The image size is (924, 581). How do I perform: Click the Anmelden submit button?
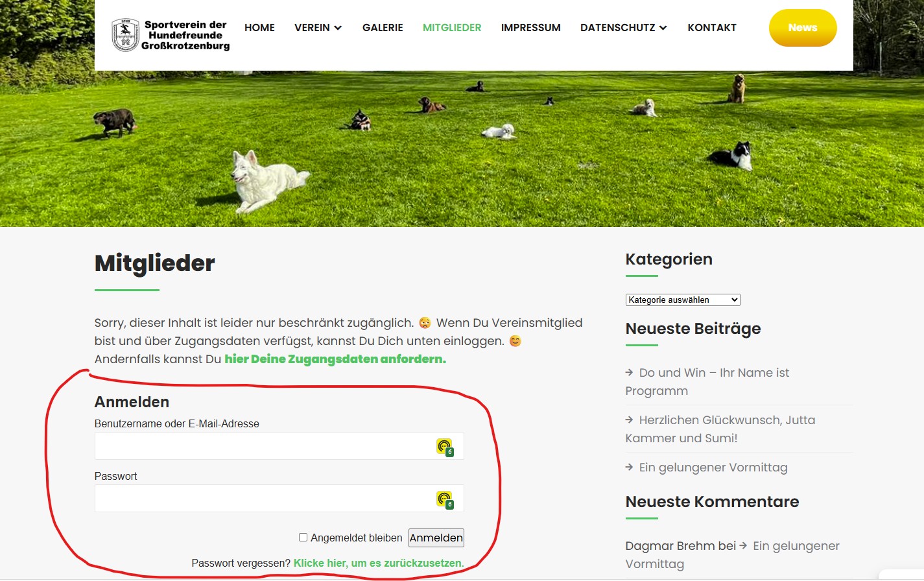(436, 538)
